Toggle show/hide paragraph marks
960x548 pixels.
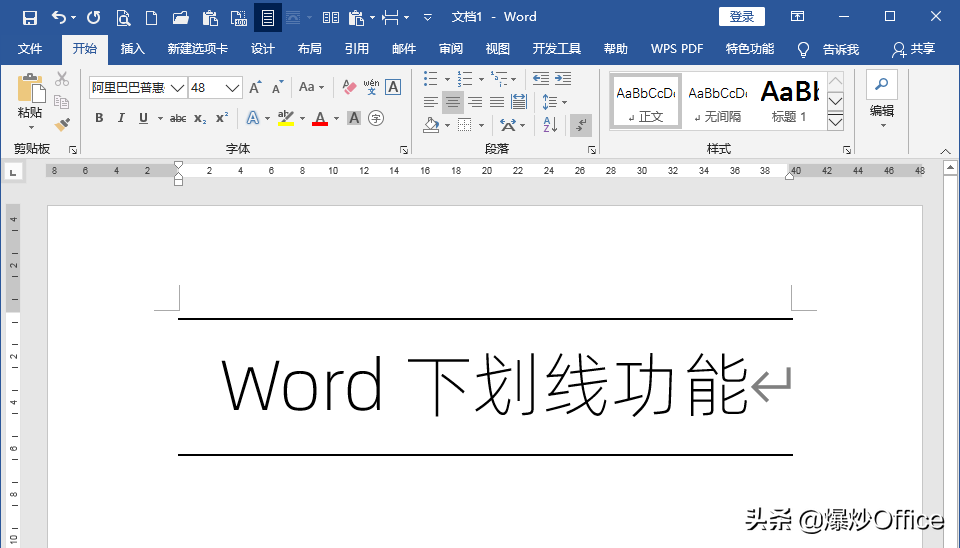[x=580, y=125]
